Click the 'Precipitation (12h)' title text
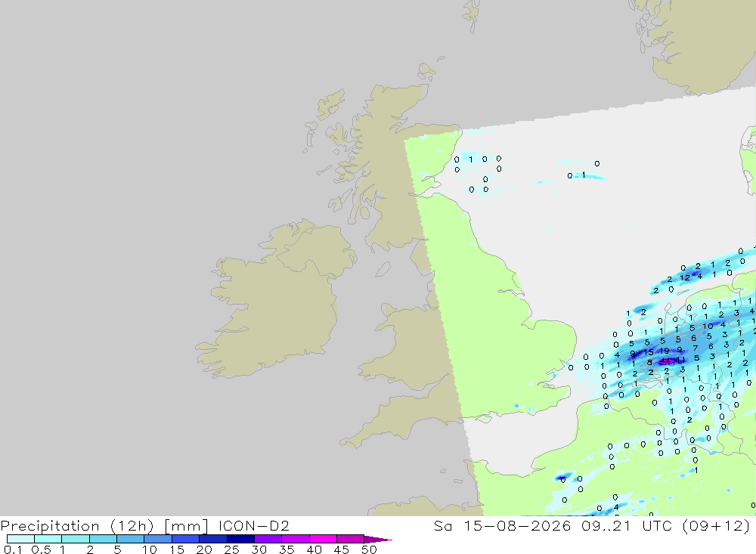The width and height of the screenshot is (756, 554). (x=77, y=525)
